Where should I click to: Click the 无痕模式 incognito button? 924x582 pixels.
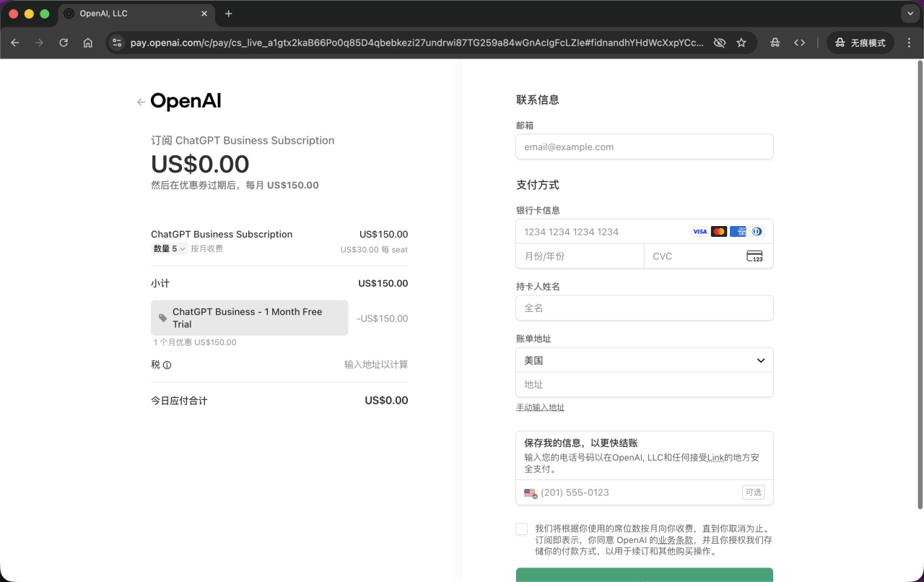(860, 43)
